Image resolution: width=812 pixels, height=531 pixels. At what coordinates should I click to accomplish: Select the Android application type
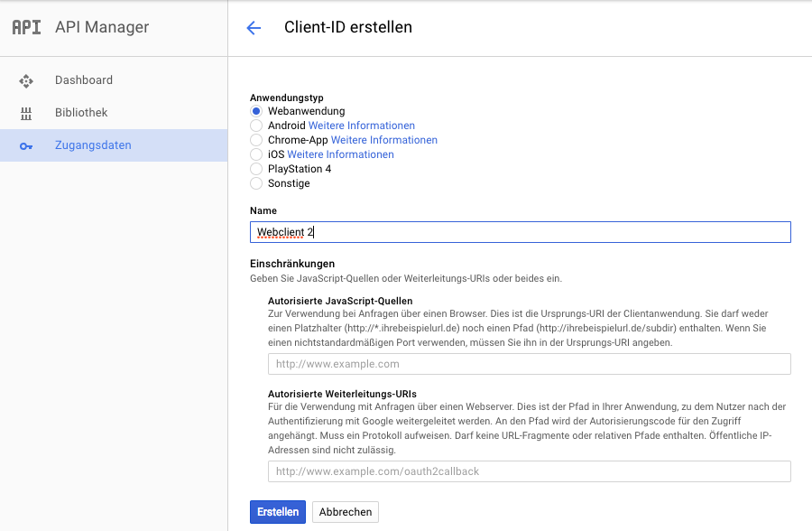[256, 126]
